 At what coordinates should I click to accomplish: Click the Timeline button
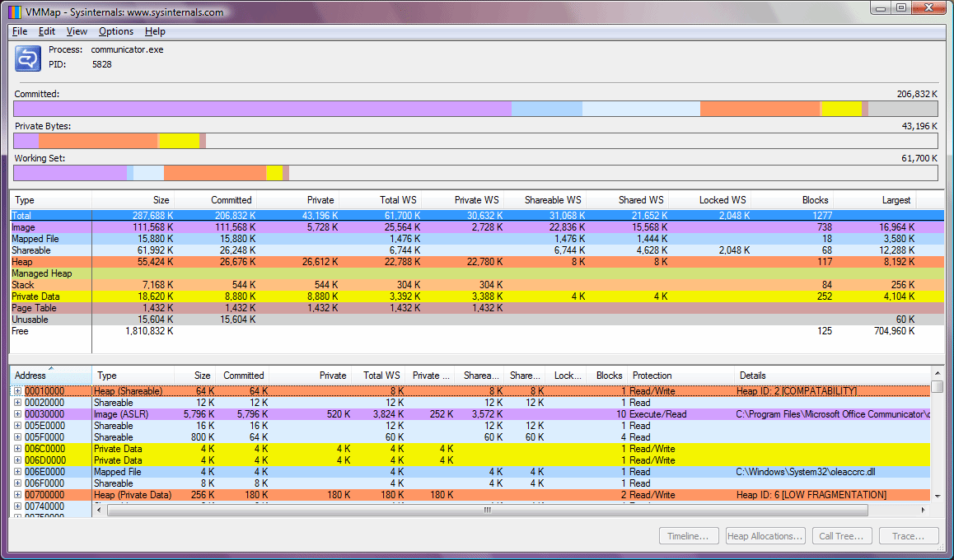click(x=689, y=536)
